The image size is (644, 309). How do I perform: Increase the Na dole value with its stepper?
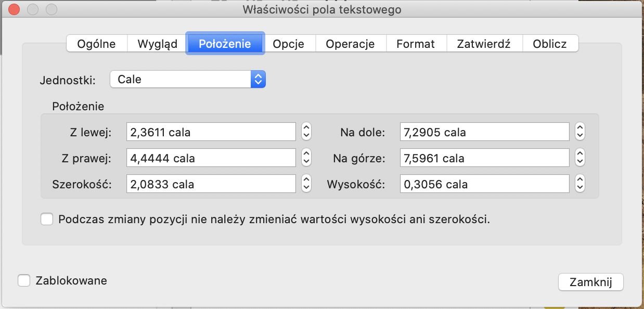[579, 128]
